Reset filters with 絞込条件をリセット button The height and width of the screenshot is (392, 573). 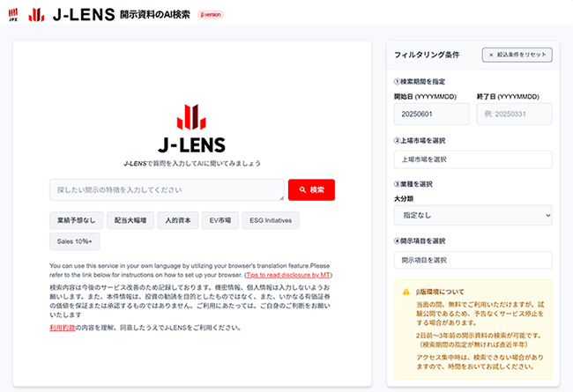click(517, 55)
